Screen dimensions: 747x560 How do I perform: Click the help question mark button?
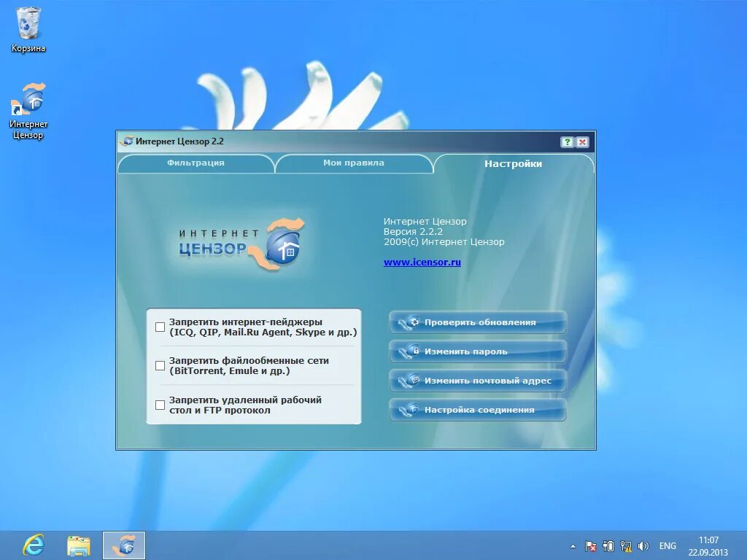click(567, 142)
